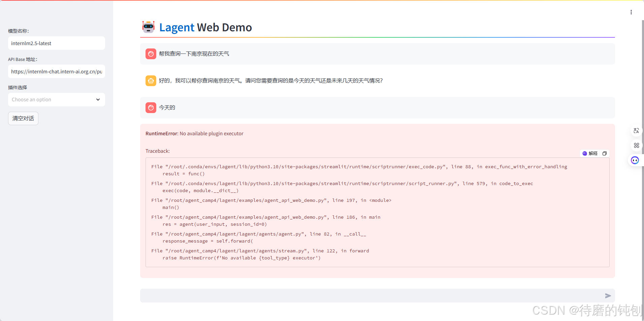Click agent_api_web_demo.py line 186 traceback line
The width and height of the screenshot is (644, 321).
click(x=266, y=217)
